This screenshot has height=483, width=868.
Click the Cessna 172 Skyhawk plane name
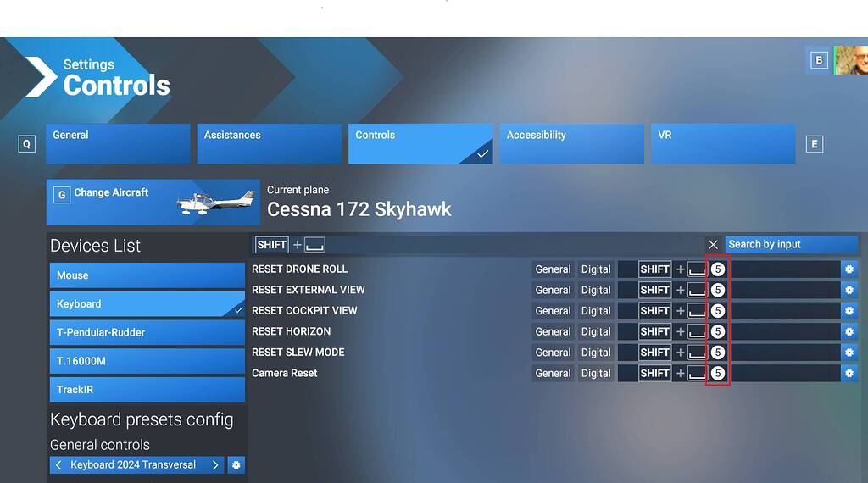point(359,209)
